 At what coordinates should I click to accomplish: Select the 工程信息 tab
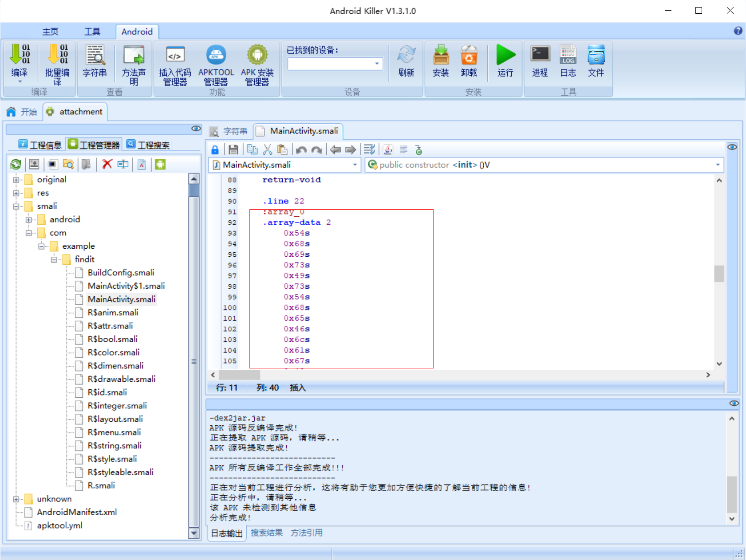tap(40, 145)
